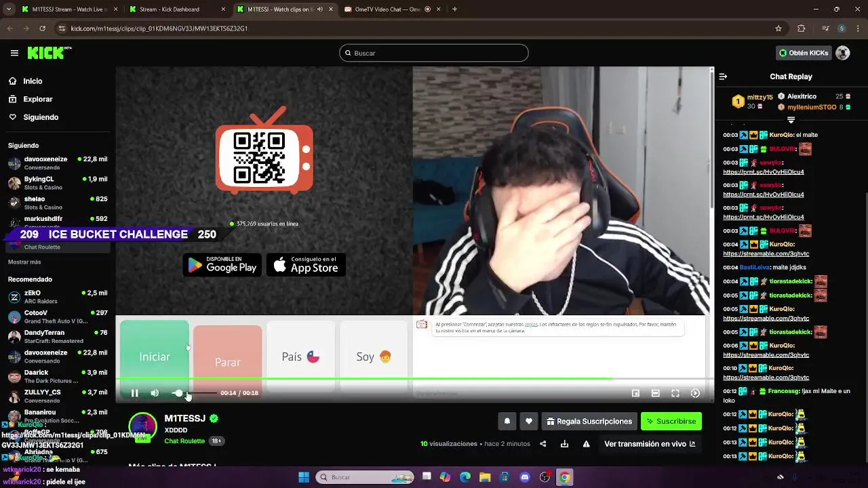The image size is (868, 488).
Task: Enter fullscreen in video player
Action: pyautogui.click(x=675, y=393)
